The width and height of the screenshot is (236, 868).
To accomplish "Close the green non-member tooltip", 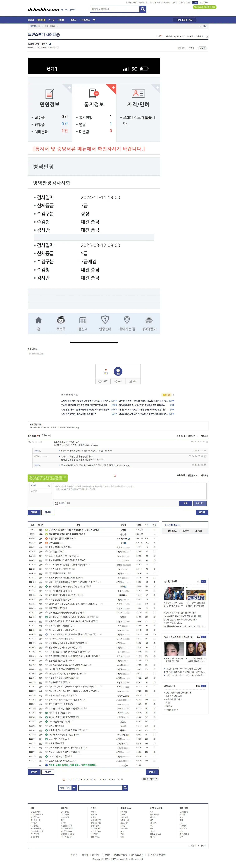I will [x=65, y=477].
